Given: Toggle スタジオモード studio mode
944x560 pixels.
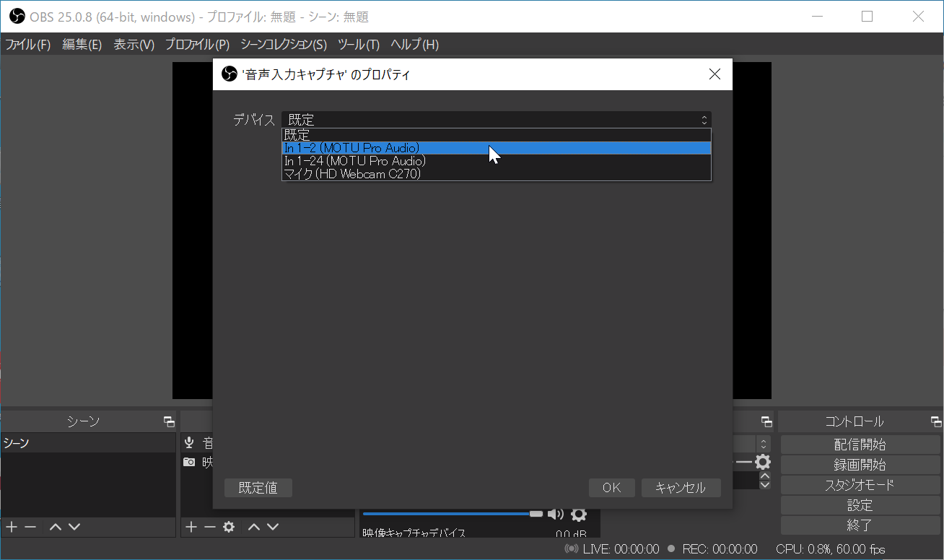Looking at the screenshot, I should tap(860, 485).
